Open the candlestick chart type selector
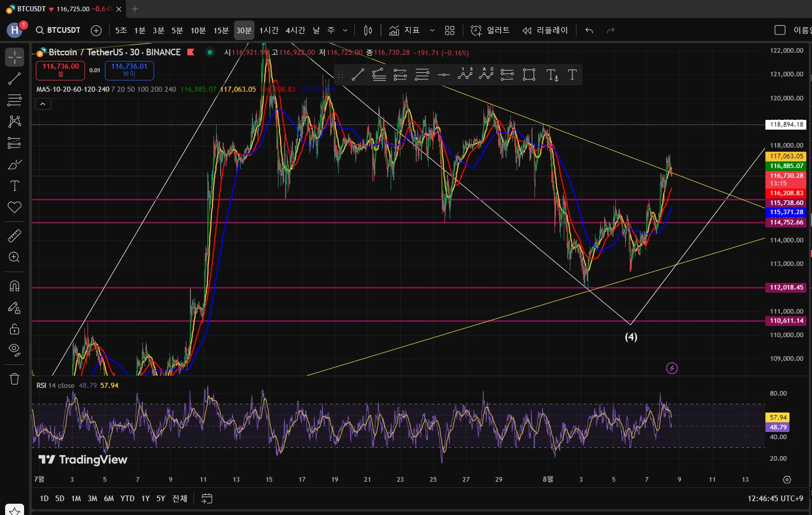 coord(368,30)
